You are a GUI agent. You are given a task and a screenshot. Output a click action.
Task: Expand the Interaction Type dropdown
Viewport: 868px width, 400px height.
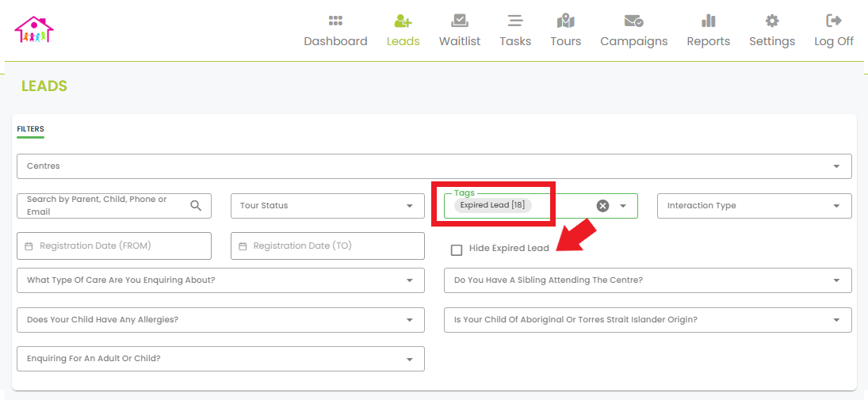tap(755, 206)
